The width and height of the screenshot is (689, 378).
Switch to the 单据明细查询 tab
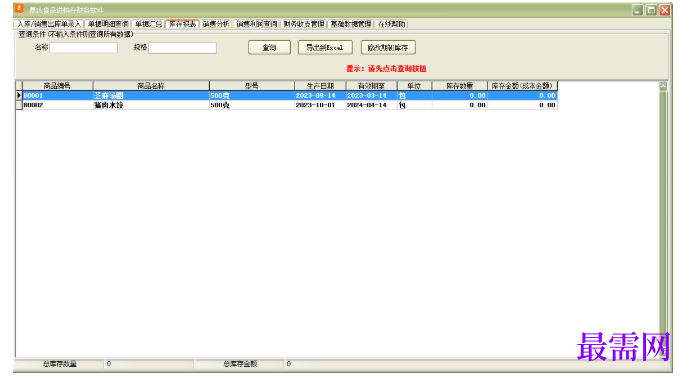pos(108,24)
